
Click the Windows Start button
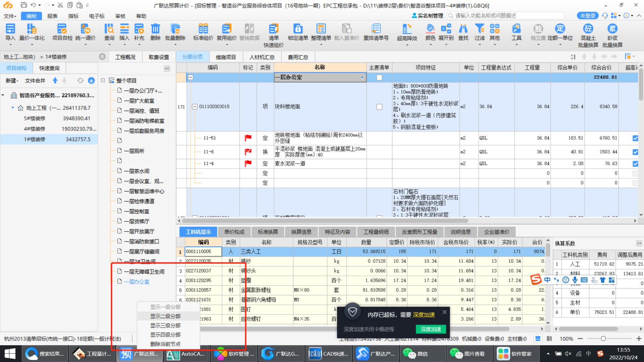(x=10, y=354)
